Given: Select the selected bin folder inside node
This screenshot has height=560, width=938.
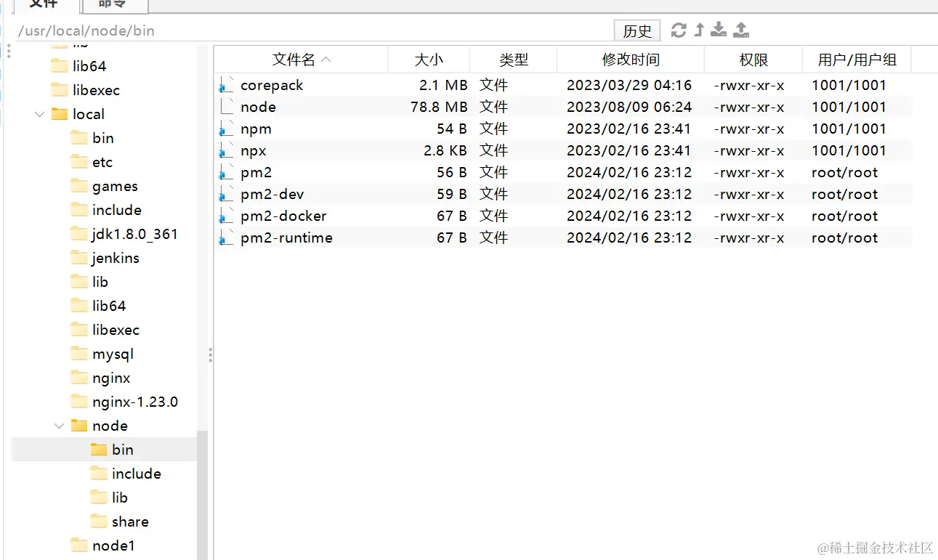Looking at the screenshot, I should coord(122,450).
